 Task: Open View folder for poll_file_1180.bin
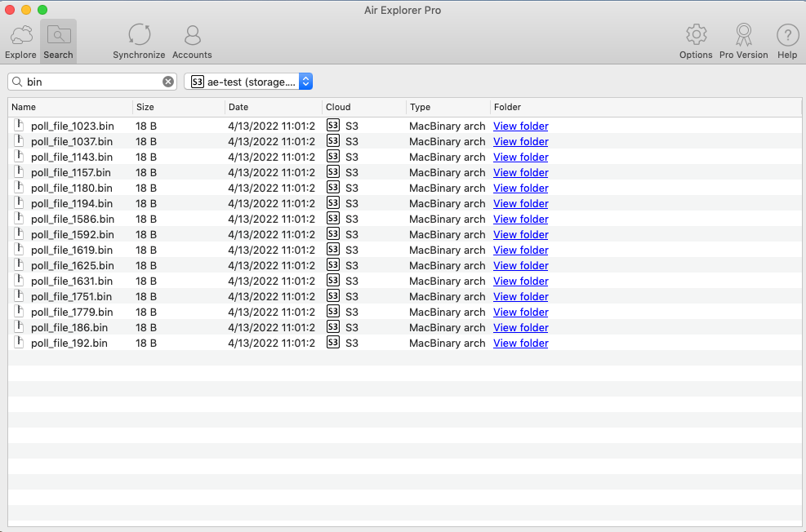521,188
